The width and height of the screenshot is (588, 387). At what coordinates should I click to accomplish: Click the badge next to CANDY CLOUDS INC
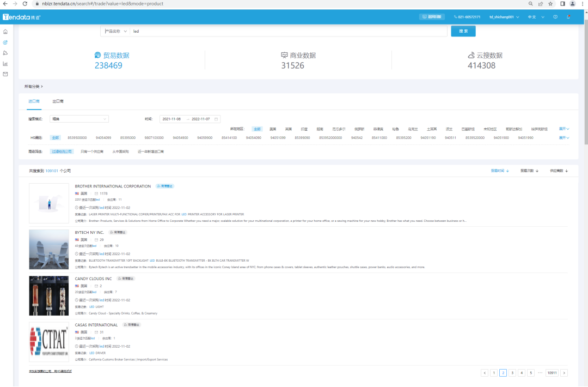click(x=126, y=279)
